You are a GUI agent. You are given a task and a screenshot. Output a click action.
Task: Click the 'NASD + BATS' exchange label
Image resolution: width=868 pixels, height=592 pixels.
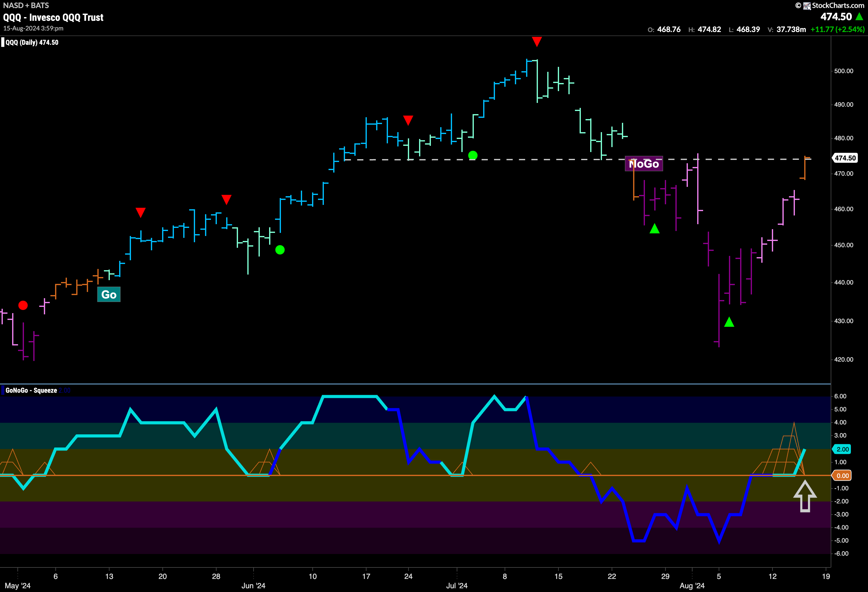[x=26, y=6]
